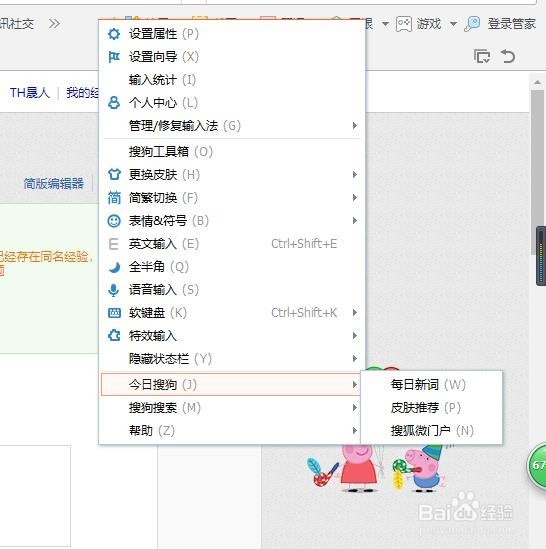546x549 pixels.
Task: Expand 表情&符号 submenu arrow
Action: [354, 221]
